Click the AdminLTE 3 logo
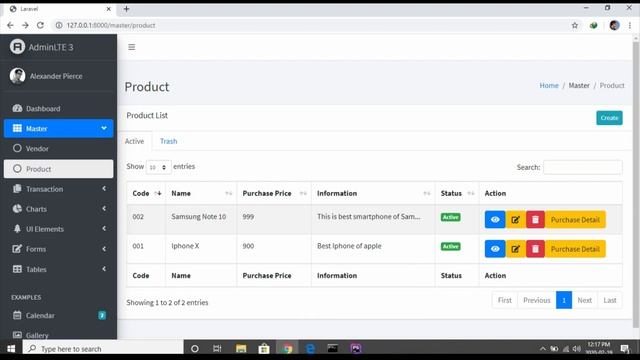The width and height of the screenshot is (640, 360). click(x=18, y=47)
